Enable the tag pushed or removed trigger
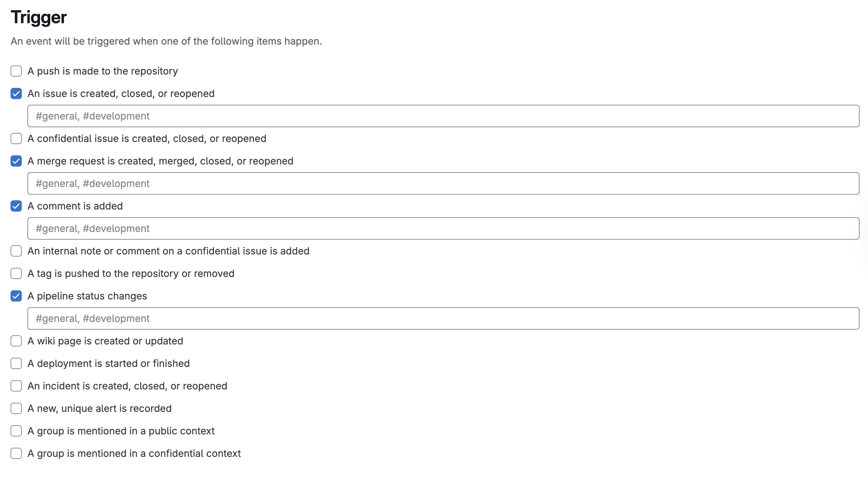This screenshot has height=485, width=868. click(16, 273)
